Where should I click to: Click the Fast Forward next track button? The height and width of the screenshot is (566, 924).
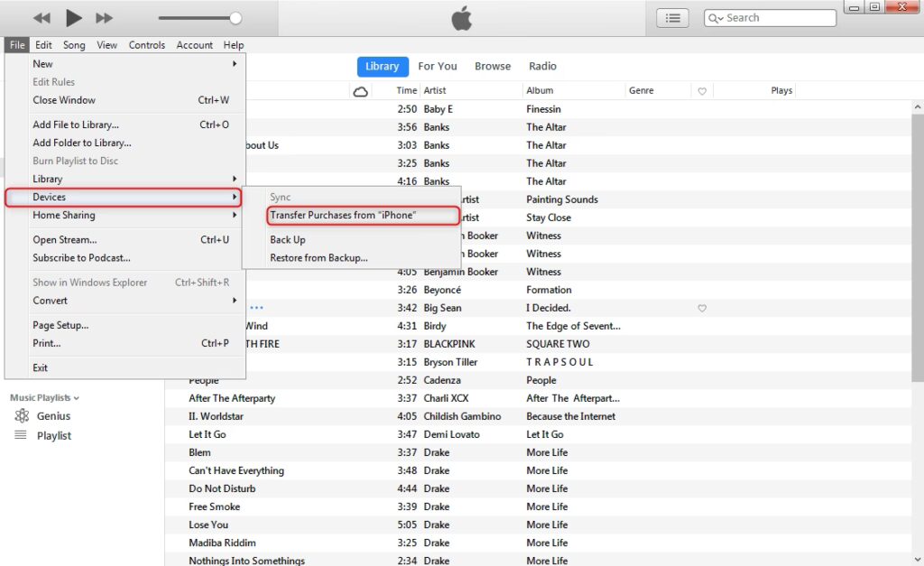click(x=104, y=18)
